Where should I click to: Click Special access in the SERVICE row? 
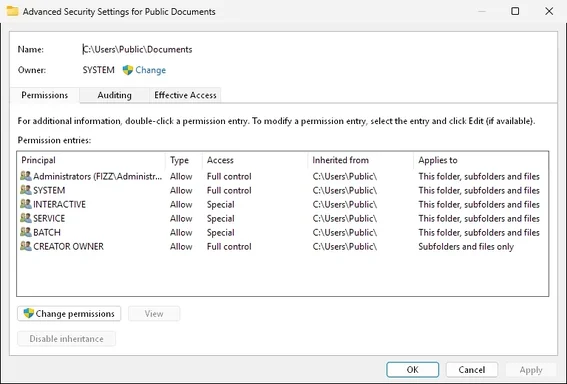tap(221, 218)
